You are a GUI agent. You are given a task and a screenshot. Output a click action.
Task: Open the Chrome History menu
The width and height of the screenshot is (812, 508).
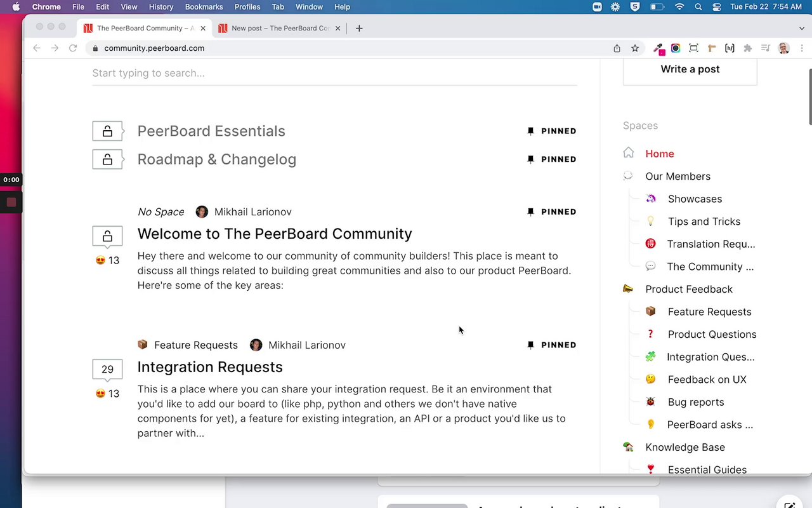click(161, 7)
